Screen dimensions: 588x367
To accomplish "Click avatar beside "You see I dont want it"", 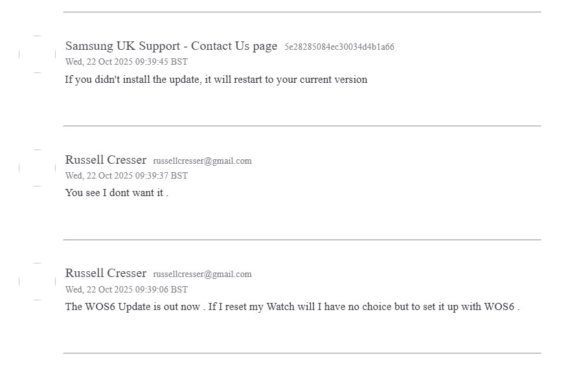I will coord(37,168).
